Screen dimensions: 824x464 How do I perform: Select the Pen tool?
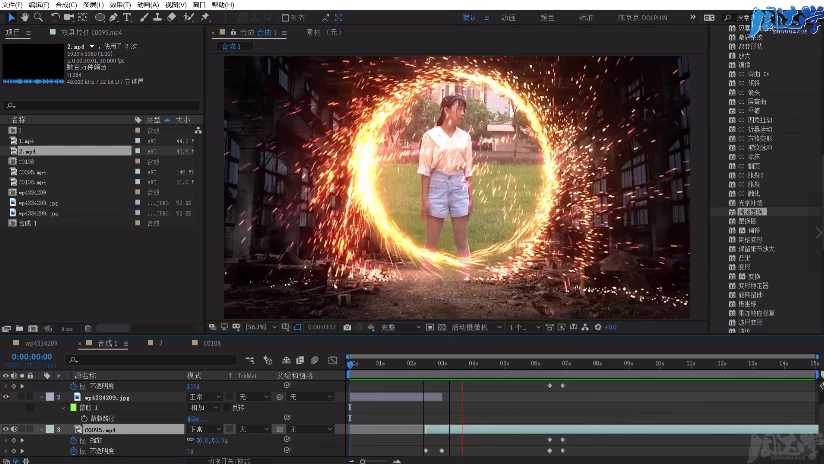point(113,17)
